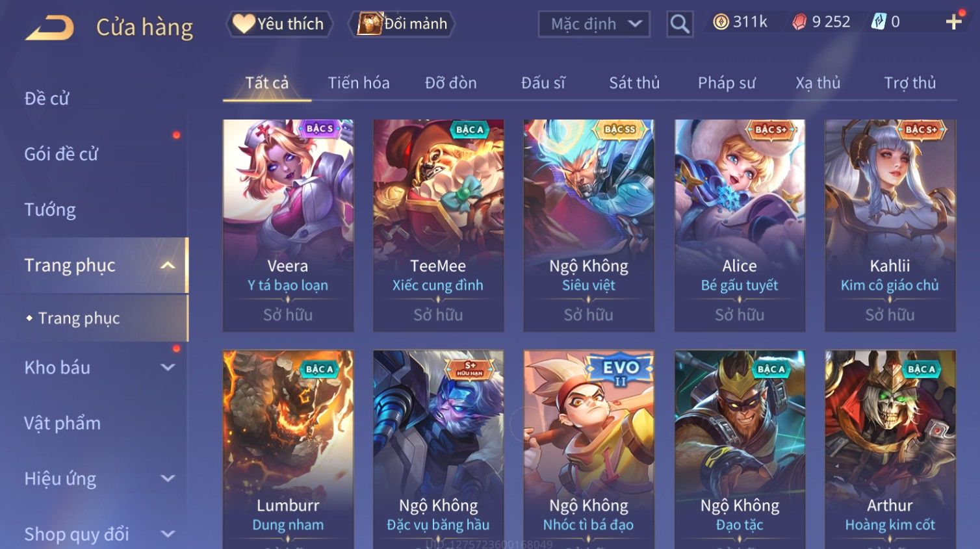The image size is (980, 549).
Task: Select Kahlii Kim cô giáo chủ skin
Action: (x=890, y=225)
